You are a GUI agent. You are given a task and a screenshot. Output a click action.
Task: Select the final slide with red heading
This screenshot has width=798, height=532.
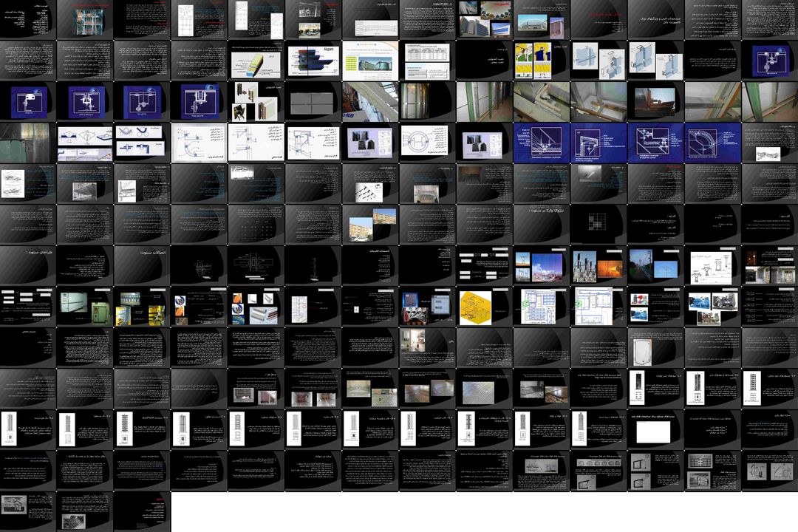click(142, 512)
